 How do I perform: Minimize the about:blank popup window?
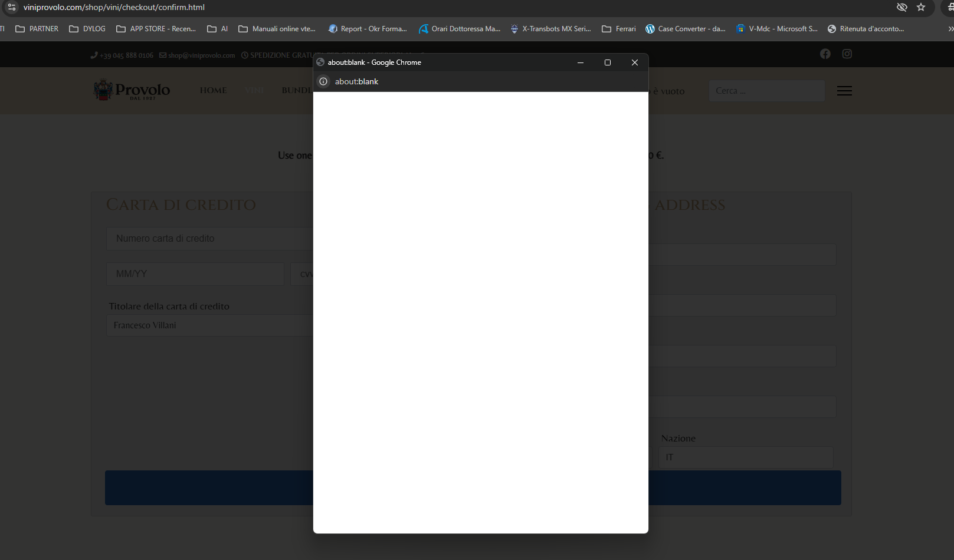[581, 62]
